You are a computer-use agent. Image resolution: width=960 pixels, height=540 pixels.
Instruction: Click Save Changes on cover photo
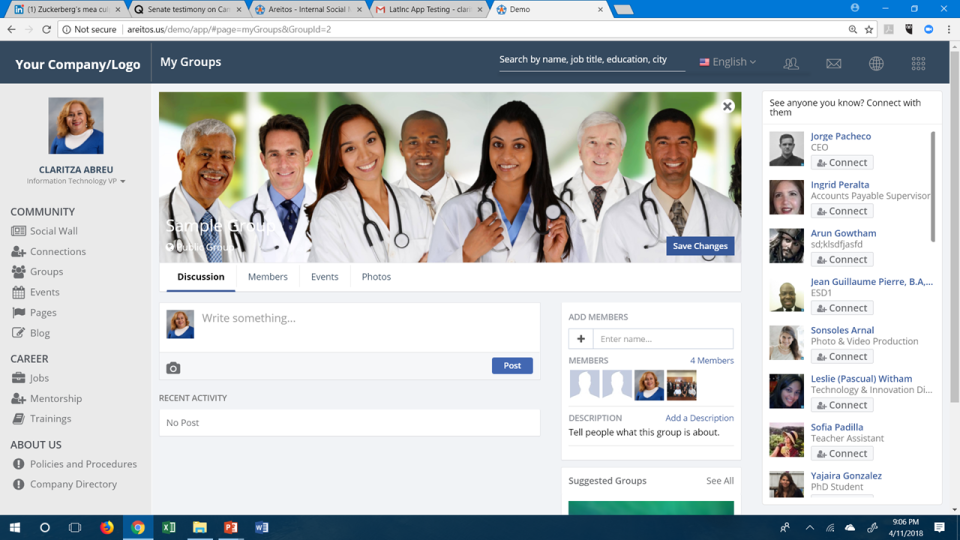click(700, 246)
